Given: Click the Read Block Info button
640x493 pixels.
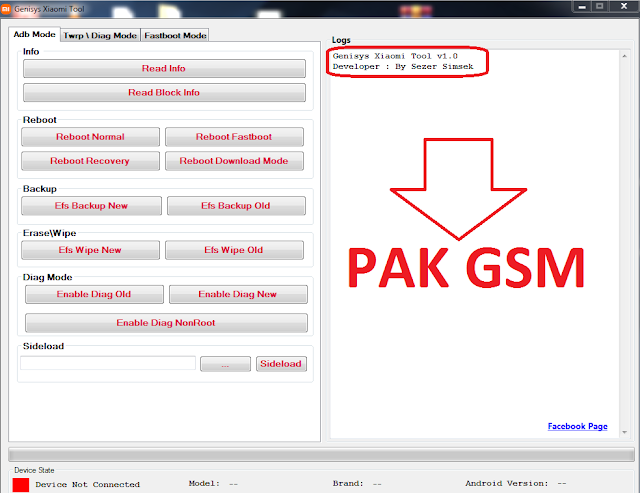Looking at the screenshot, I should click(164, 93).
